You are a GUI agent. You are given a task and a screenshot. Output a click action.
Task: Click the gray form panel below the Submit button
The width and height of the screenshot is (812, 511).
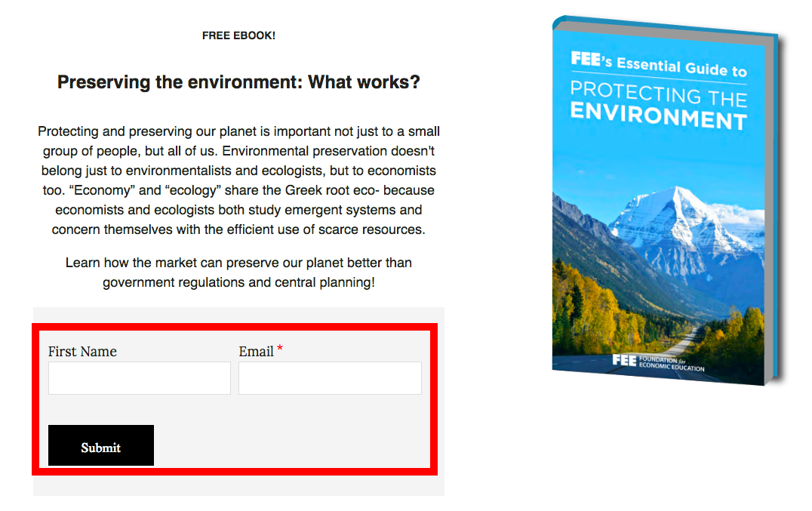click(238, 486)
